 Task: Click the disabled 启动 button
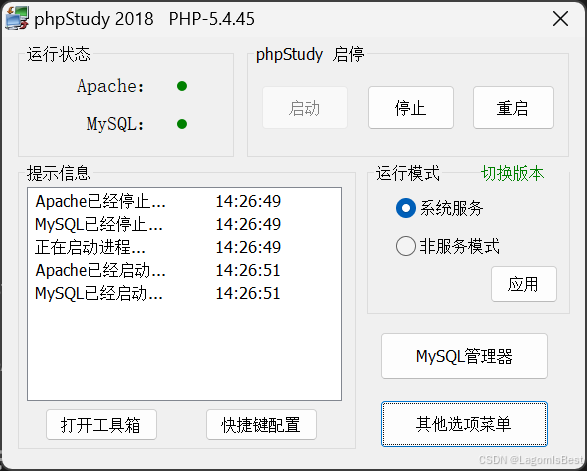(305, 108)
